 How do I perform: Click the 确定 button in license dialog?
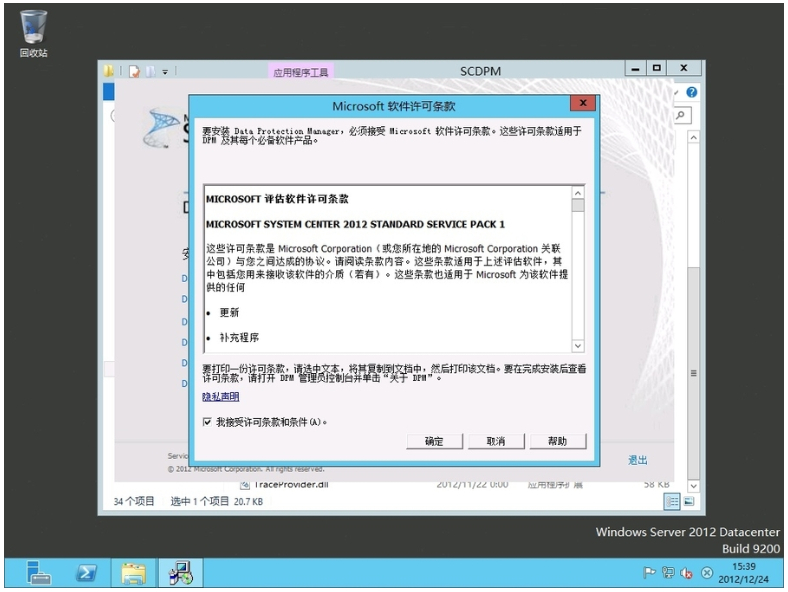tap(434, 441)
